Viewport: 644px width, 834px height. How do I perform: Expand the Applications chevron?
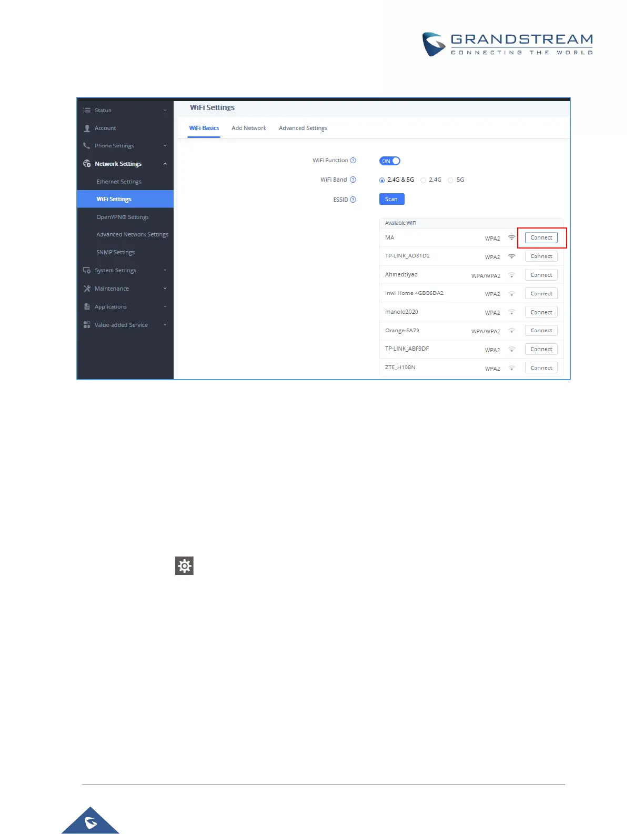[x=165, y=306]
